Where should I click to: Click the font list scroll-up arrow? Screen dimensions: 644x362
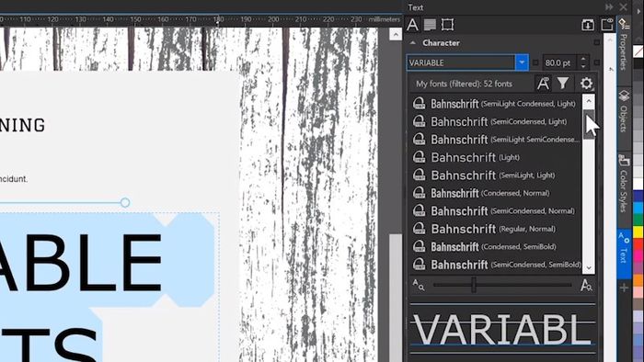(x=589, y=101)
